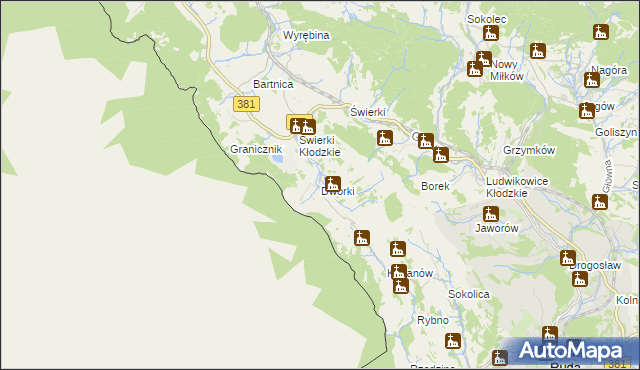The image size is (640, 370).
Task: Click the Ludwikowice Kłodzkie town label
Action: 517,187
